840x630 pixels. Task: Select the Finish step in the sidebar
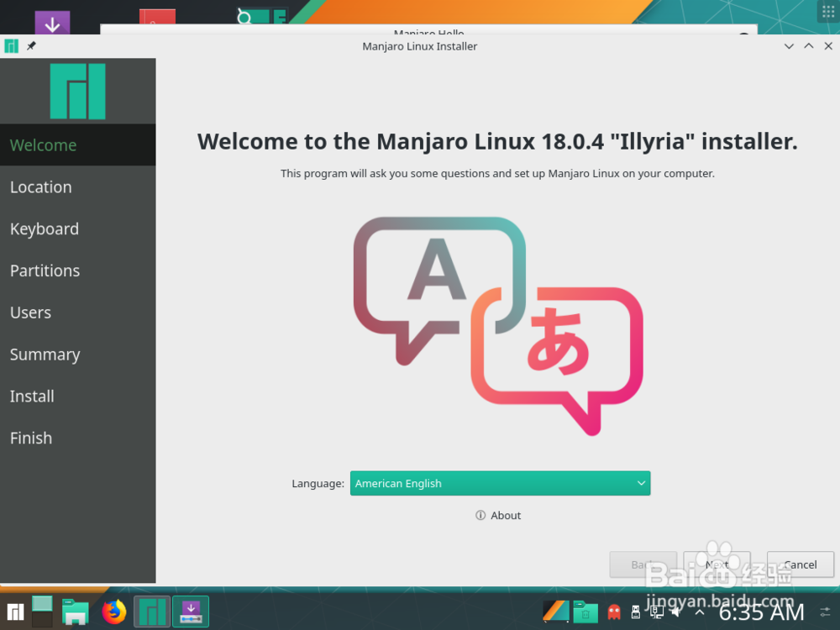click(x=77, y=438)
